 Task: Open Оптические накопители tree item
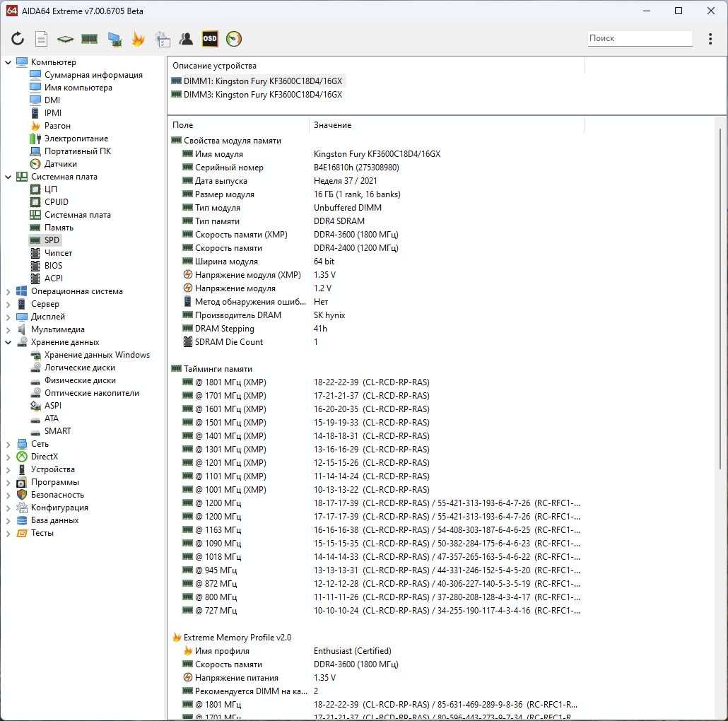[x=91, y=393]
